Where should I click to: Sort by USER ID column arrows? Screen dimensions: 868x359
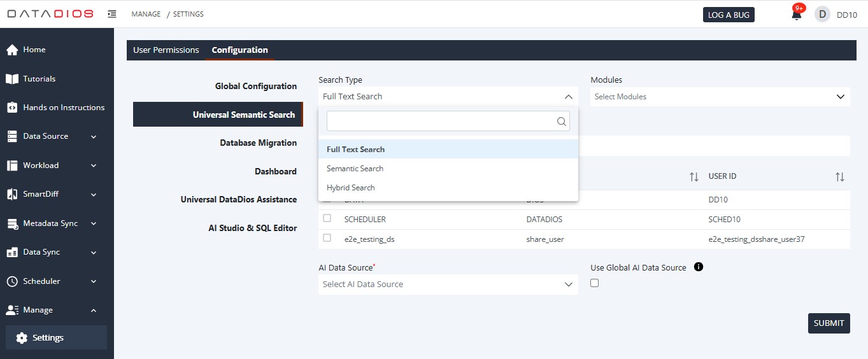[x=839, y=177]
